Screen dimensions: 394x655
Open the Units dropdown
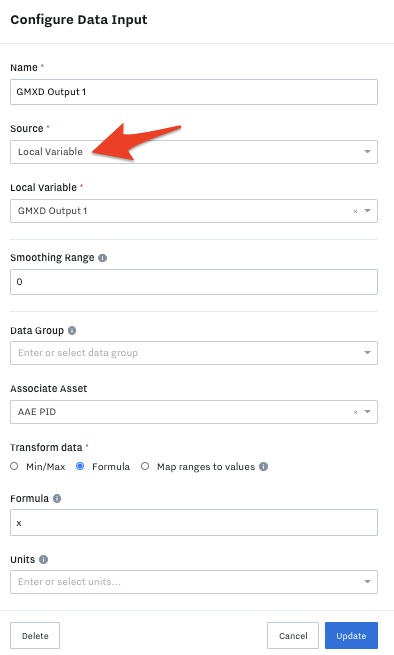(194, 582)
